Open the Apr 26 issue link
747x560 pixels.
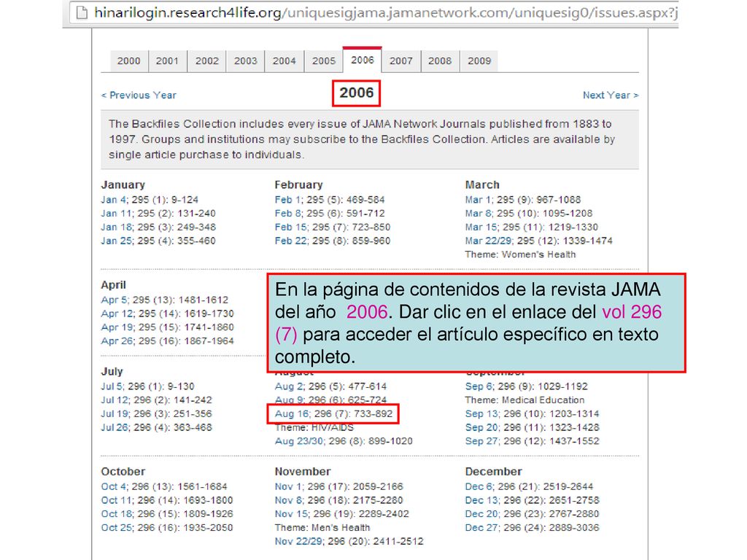(x=117, y=342)
